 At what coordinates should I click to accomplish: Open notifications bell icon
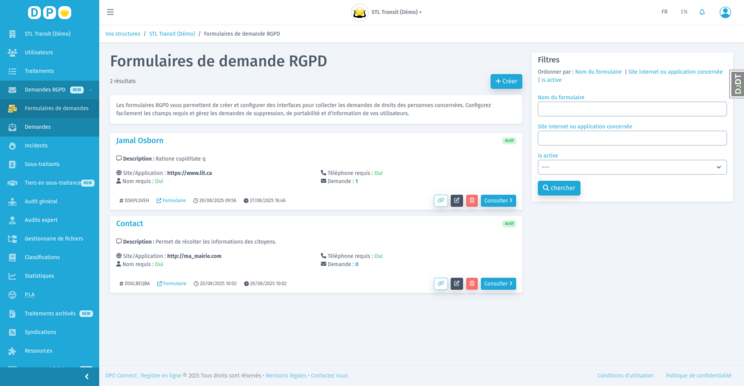702,12
